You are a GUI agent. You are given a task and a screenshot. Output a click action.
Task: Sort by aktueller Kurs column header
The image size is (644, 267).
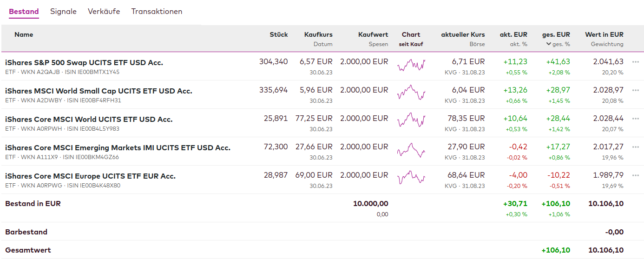point(463,34)
